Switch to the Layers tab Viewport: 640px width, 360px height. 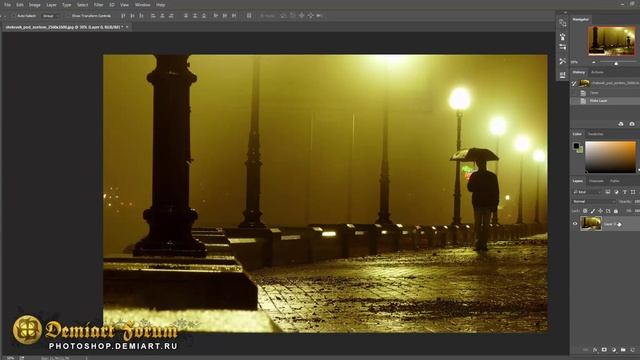point(578,181)
